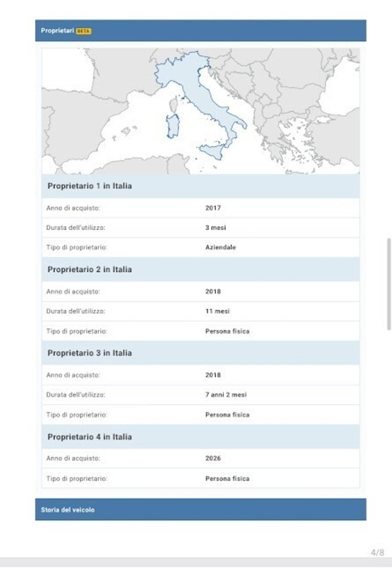Image resolution: width=392 pixels, height=568 pixels.
Task: Click the Proprietari section header
Action: [x=201, y=30]
